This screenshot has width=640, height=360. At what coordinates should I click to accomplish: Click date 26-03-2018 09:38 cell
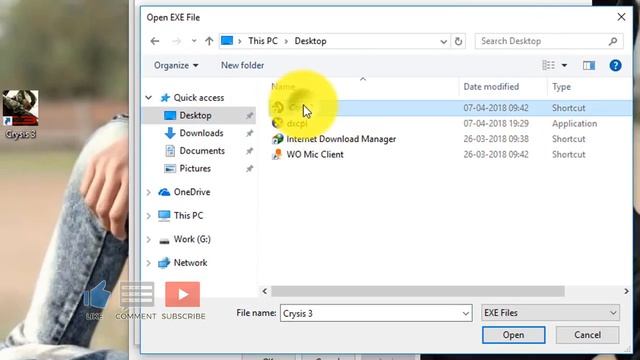pyautogui.click(x=496, y=139)
